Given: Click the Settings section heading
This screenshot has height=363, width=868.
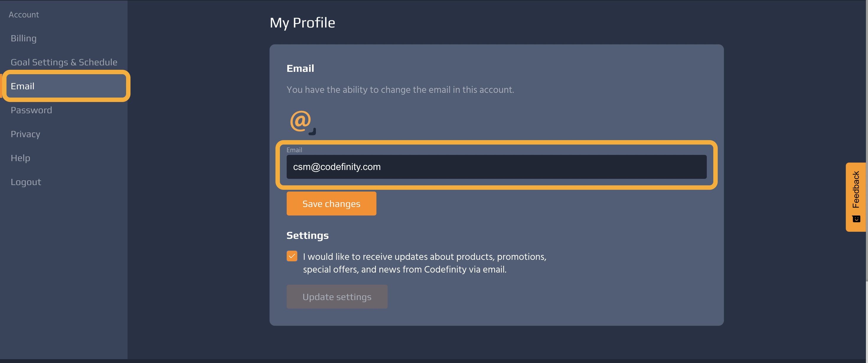Looking at the screenshot, I should coord(307,236).
